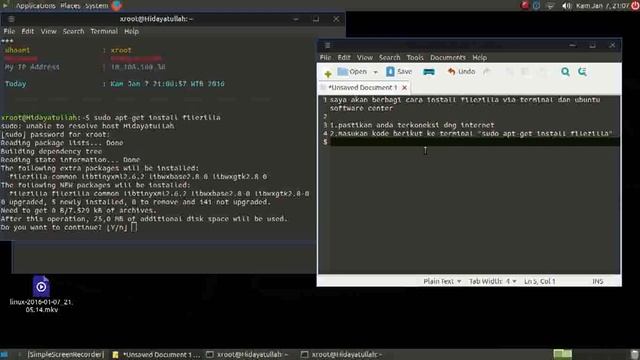640x360 pixels.
Task: Select the linux-2016-01-07 mkv file on desktop
Action: point(41,294)
